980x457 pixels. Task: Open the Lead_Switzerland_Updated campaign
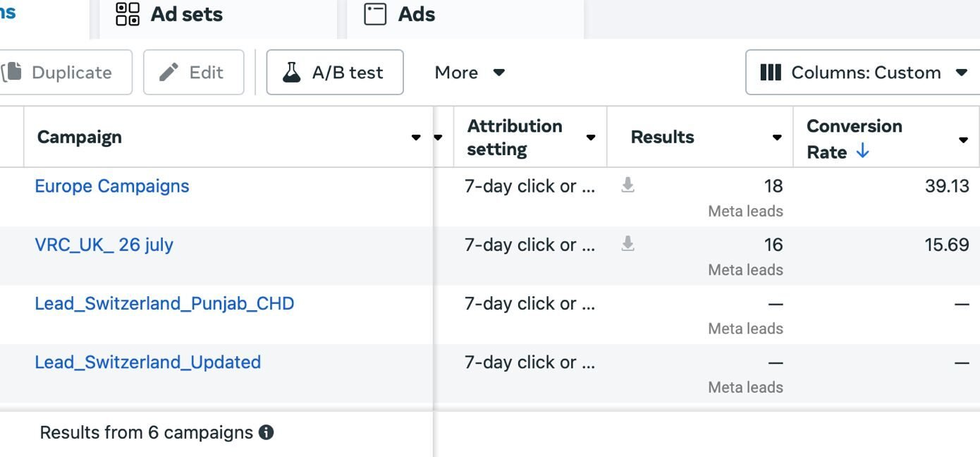147,362
